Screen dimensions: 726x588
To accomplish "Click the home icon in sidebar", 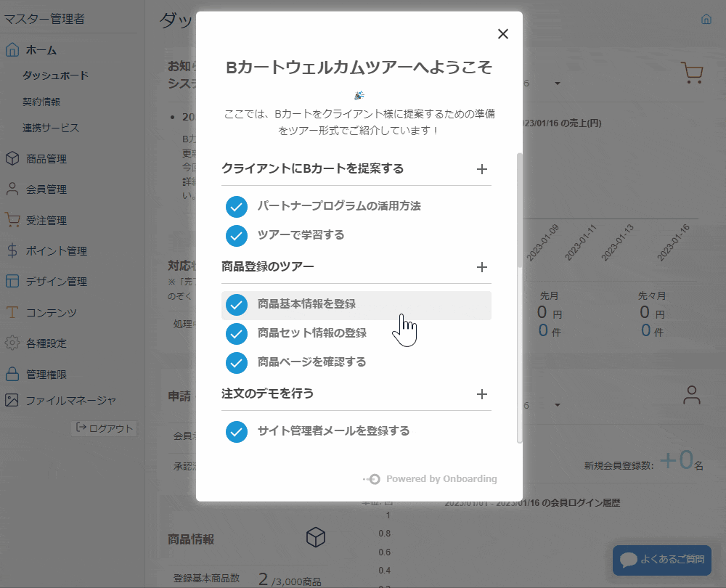I will (x=12, y=49).
